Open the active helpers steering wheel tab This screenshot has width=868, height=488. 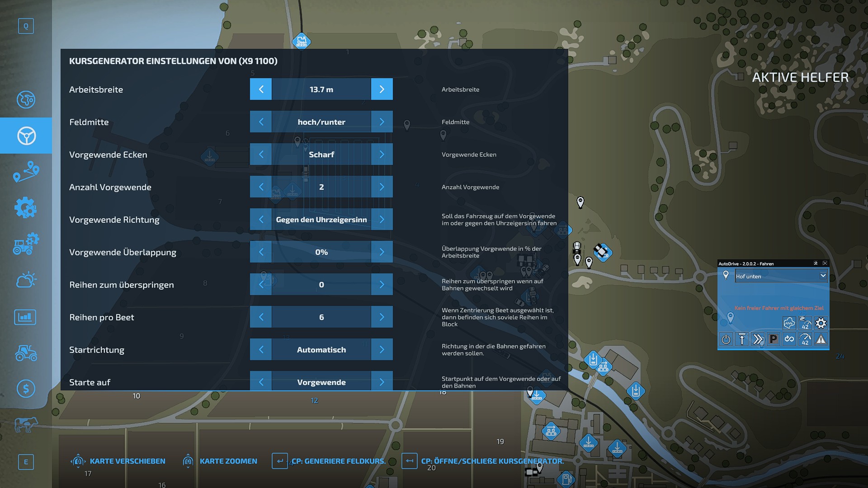pos(26,136)
